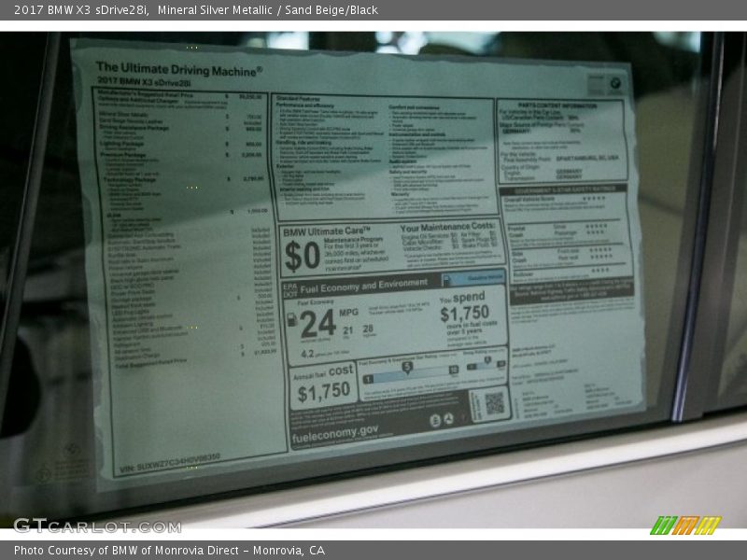Click the colored stripes logo at bottom right
Screen dimensions: 747x560
pyautogui.click(x=684, y=525)
